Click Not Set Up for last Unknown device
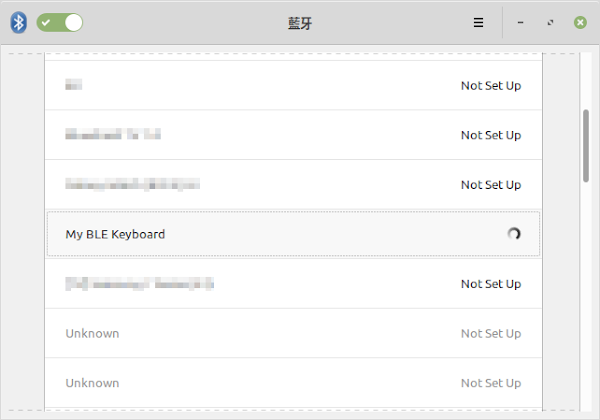Screen dimensions: 600x420 coord(491,383)
